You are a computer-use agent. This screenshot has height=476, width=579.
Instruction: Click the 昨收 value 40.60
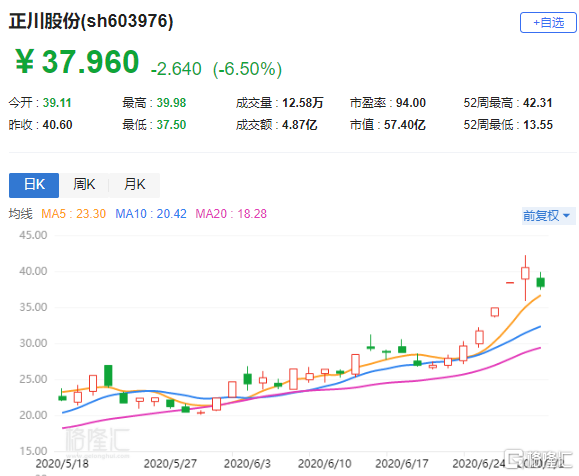point(57,125)
